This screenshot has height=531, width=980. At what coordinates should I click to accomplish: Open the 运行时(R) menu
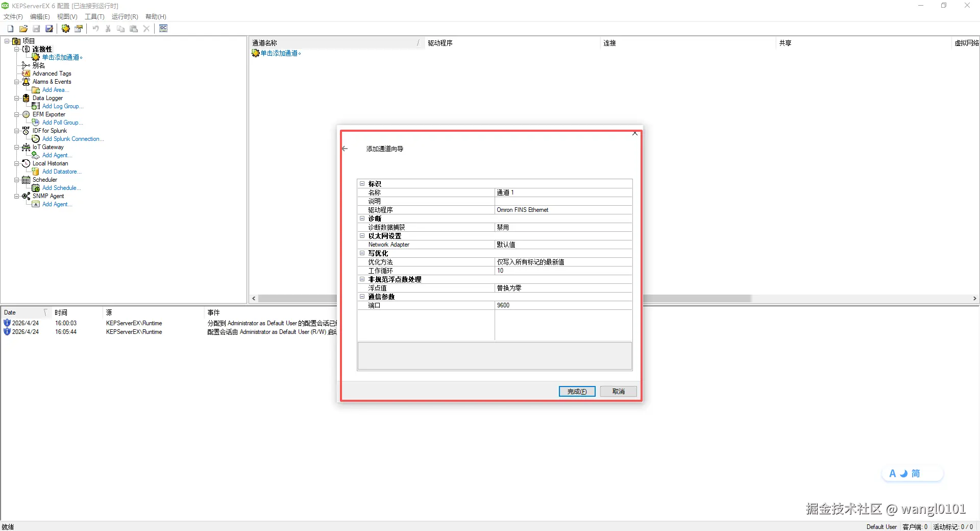tap(125, 17)
